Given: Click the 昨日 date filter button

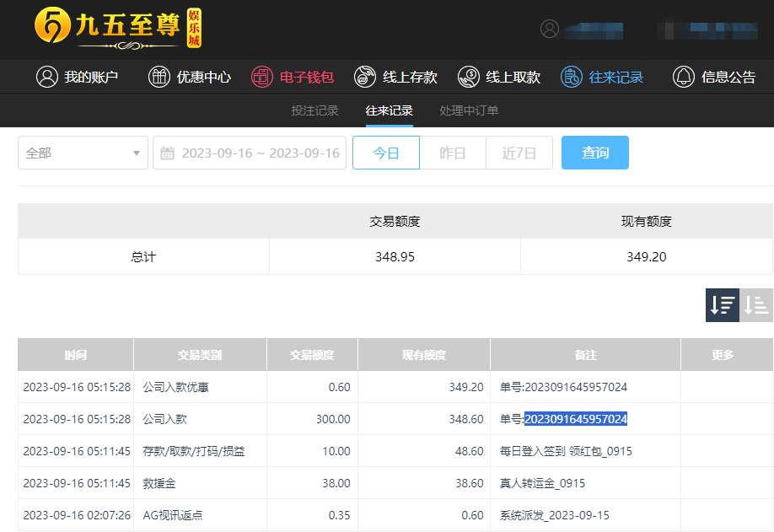Looking at the screenshot, I should (x=453, y=153).
